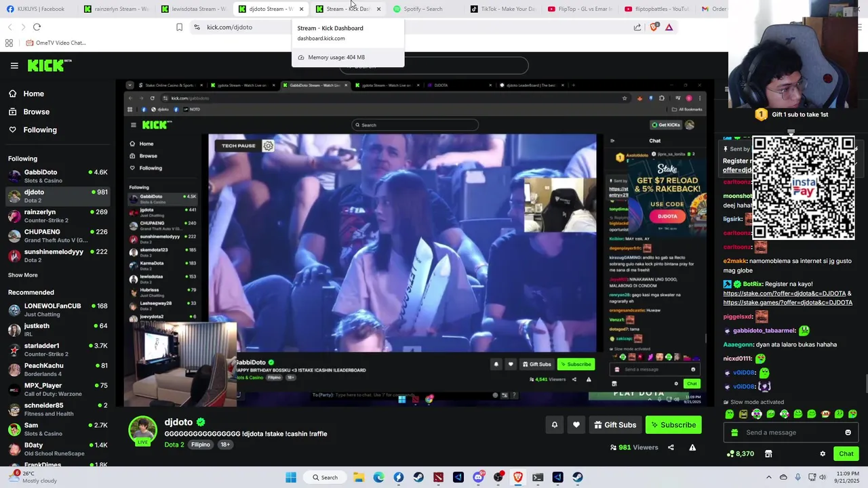Expand hidden system tray icons chevron
Viewport: 868px width, 488px height.
[x=768, y=477]
